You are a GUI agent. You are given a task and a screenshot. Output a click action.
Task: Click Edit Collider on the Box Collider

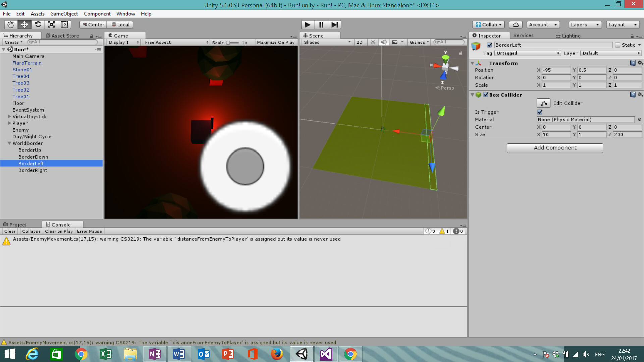coord(543,103)
